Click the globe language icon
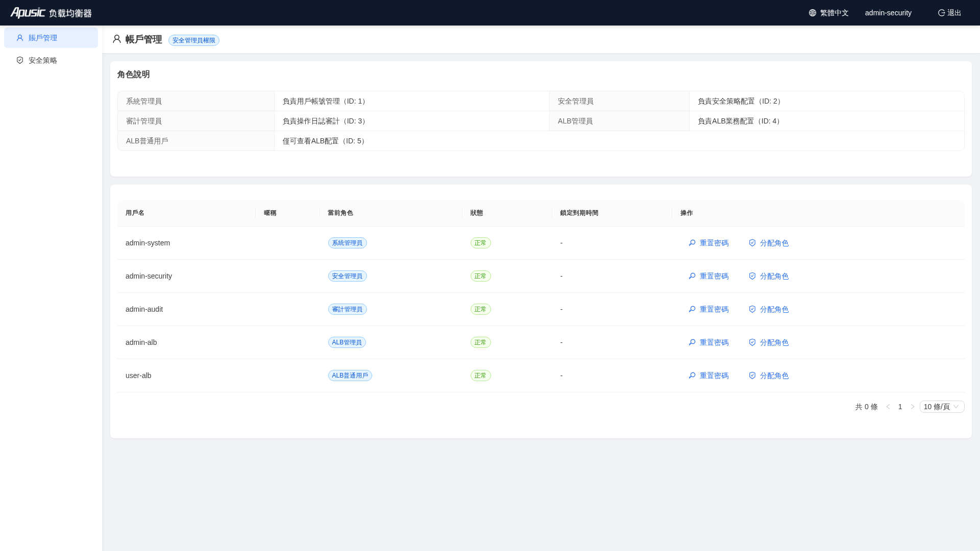The width and height of the screenshot is (980, 551). pos(813,13)
